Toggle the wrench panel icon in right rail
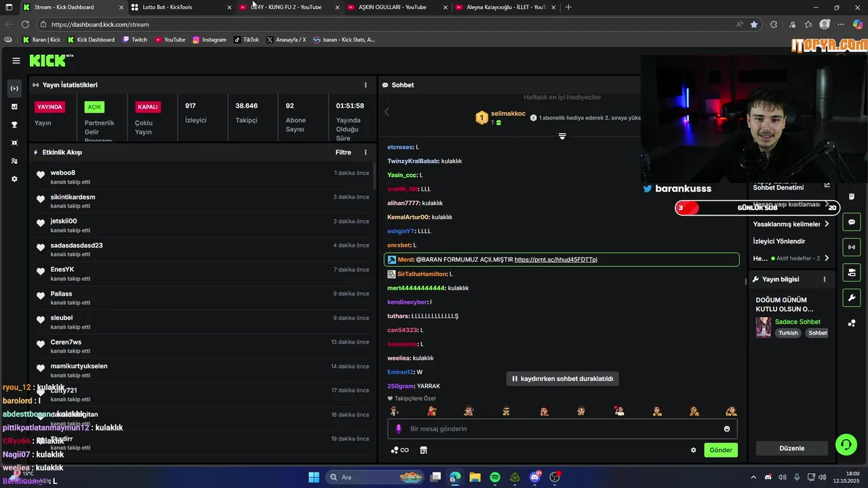Image resolution: width=868 pixels, height=488 pixels. pyautogui.click(x=852, y=298)
